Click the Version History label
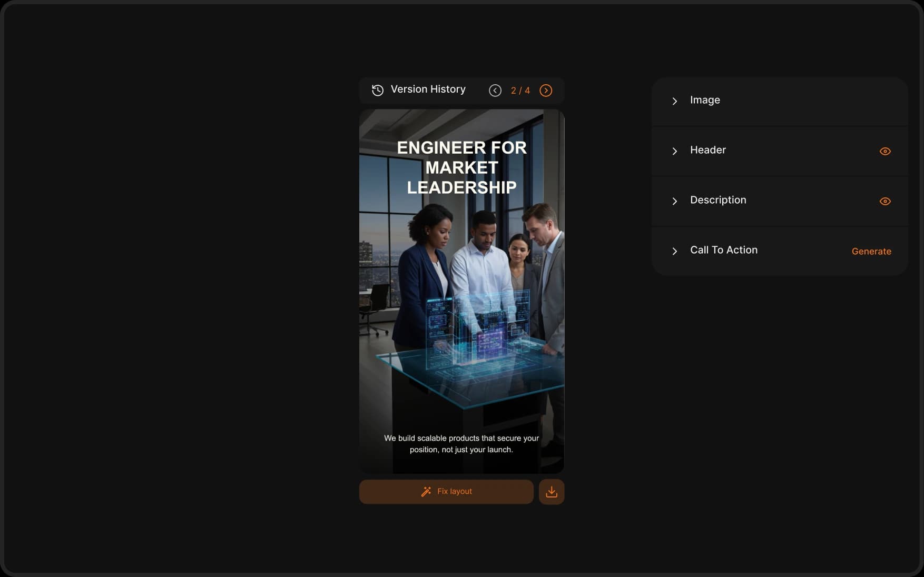The height and width of the screenshot is (577, 924). click(428, 89)
